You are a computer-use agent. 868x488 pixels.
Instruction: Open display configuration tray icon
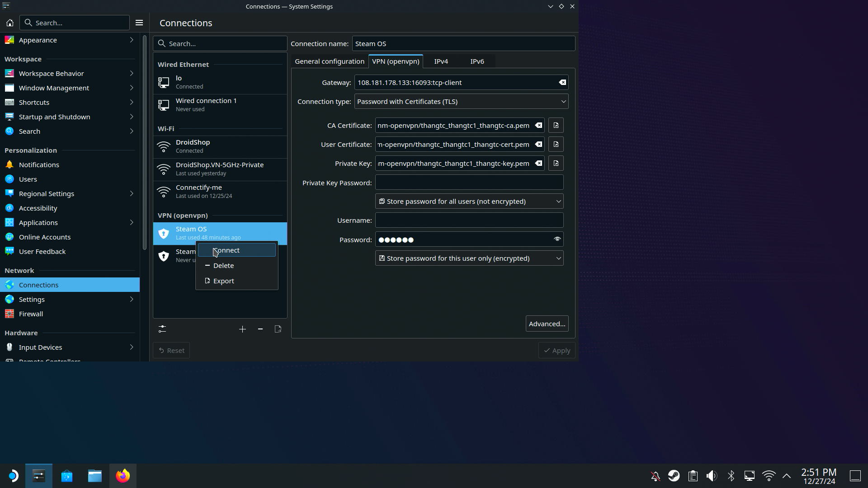750,476
